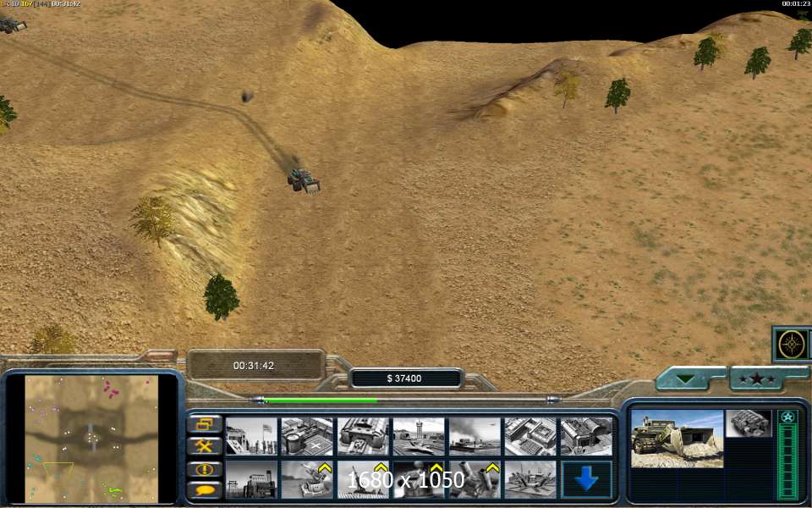
Task: Select the anti-air missile turret icon
Action: click(307, 479)
